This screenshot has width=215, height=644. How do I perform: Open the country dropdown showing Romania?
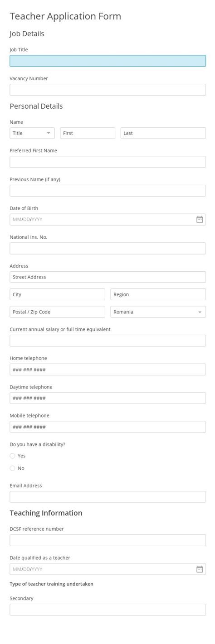158,312
